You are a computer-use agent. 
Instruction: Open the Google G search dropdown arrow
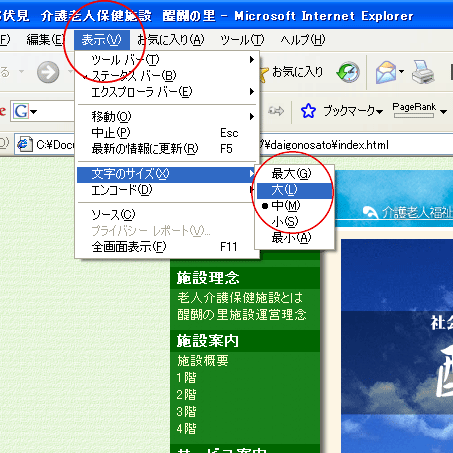click(34, 112)
